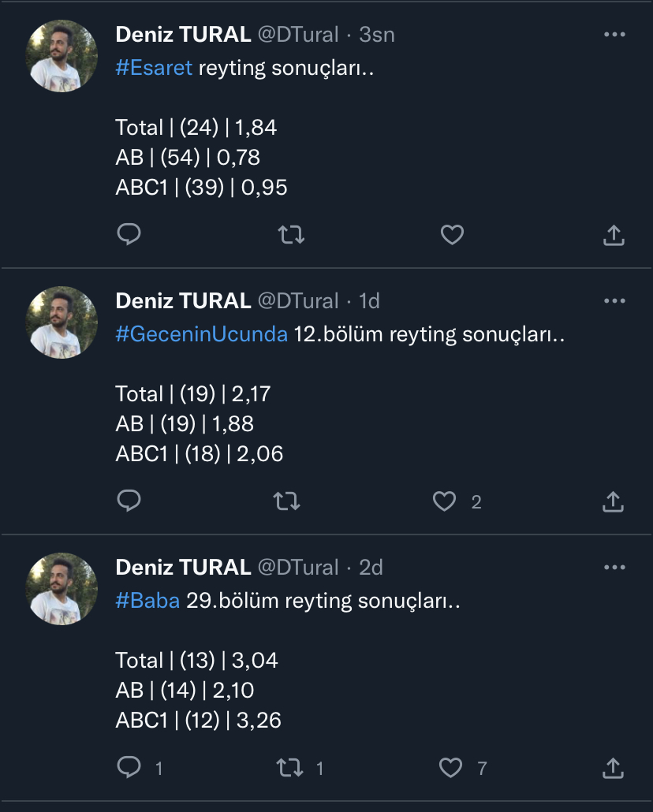Screen dimensions: 653x812
Task: Open more options on the #Baba tweet
Action: tap(614, 568)
